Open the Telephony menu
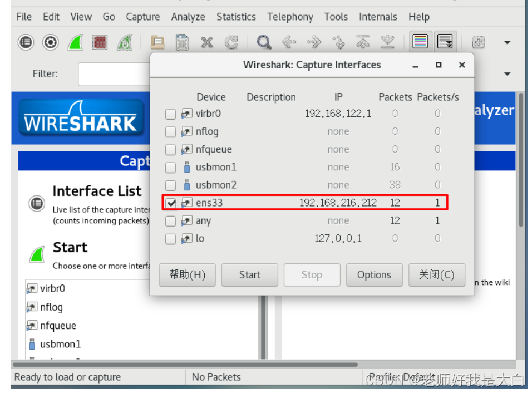 coord(290,17)
